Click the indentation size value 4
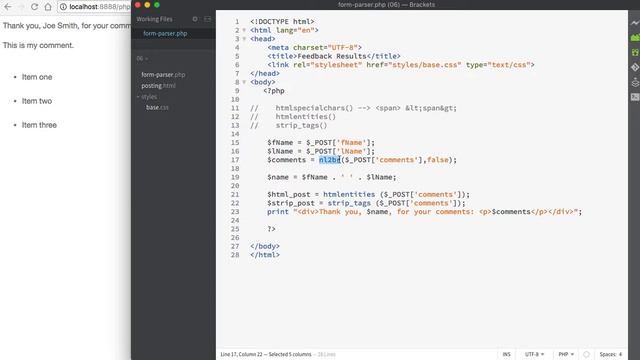 (x=620, y=354)
